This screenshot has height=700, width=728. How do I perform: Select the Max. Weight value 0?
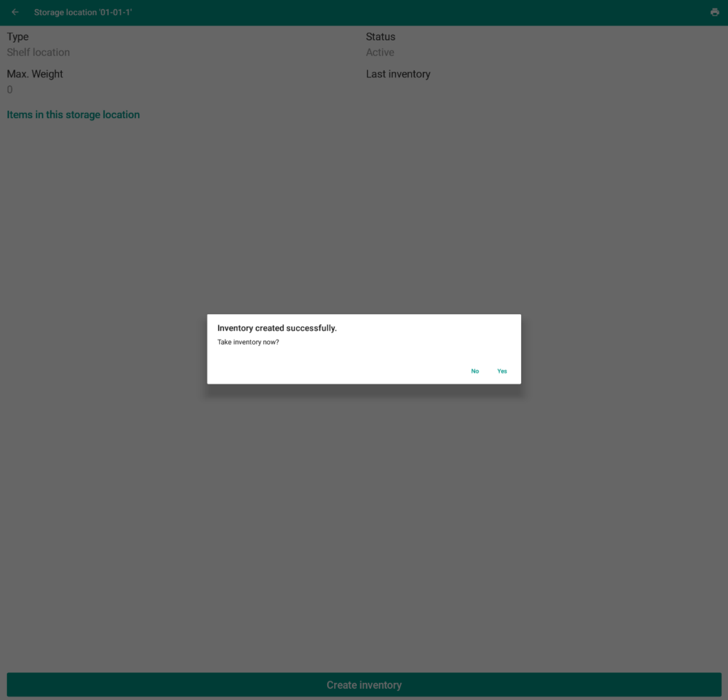tap(10, 90)
